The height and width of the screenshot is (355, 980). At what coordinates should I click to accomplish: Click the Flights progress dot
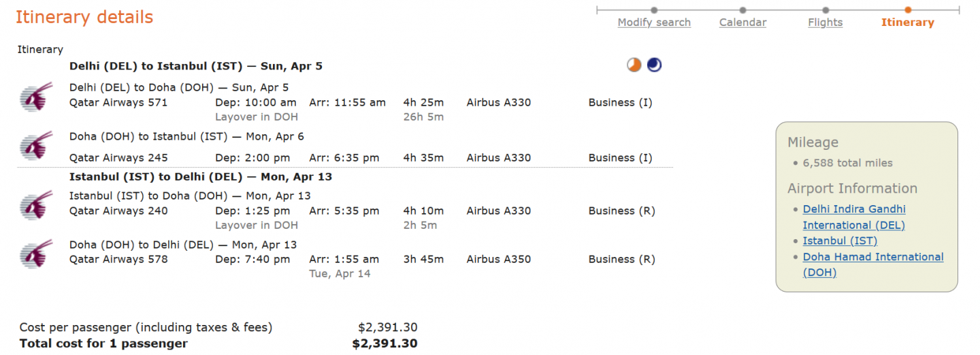pyautogui.click(x=826, y=10)
